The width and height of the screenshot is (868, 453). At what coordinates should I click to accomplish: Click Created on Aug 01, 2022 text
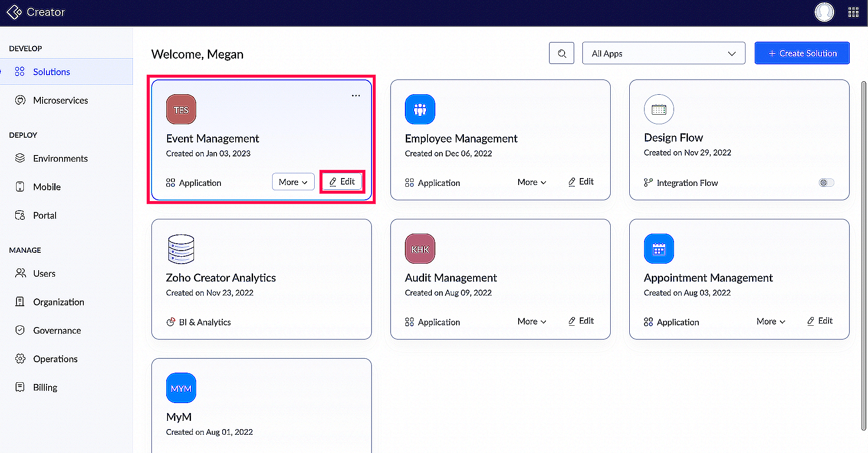click(x=210, y=432)
